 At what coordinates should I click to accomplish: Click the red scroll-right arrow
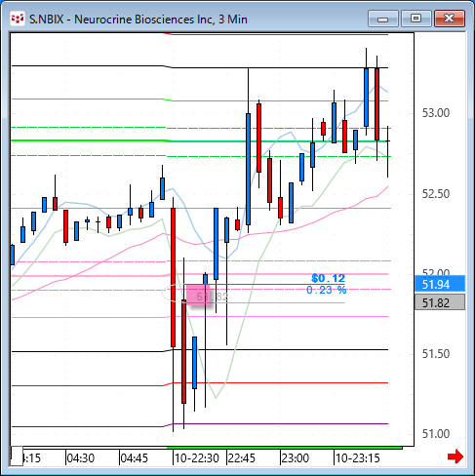[455, 456]
